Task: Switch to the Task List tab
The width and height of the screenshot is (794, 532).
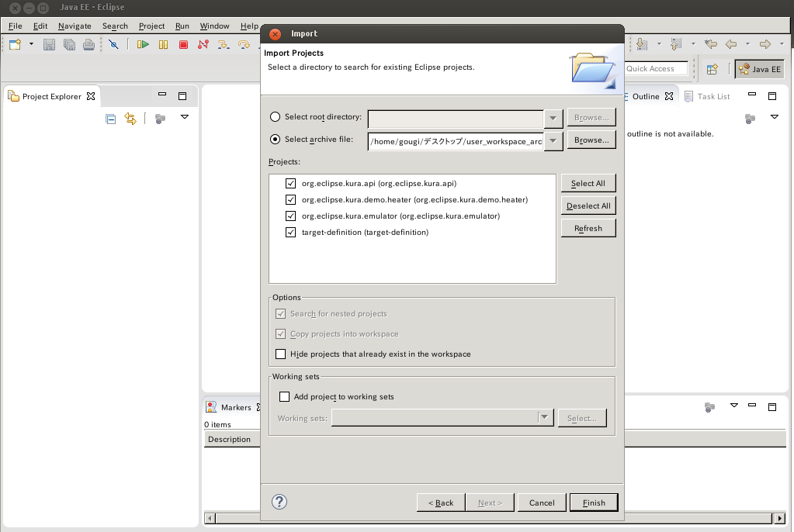Action: pyautogui.click(x=707, y=96)
